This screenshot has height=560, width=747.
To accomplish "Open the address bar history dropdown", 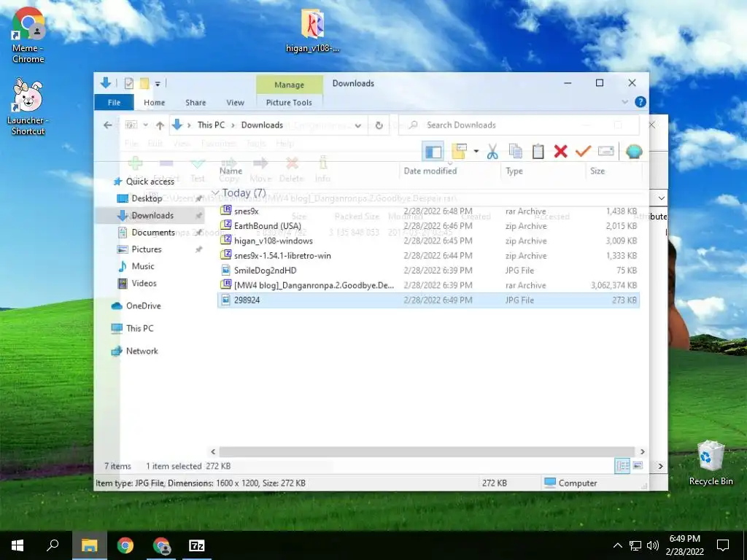I will (357, 125).
